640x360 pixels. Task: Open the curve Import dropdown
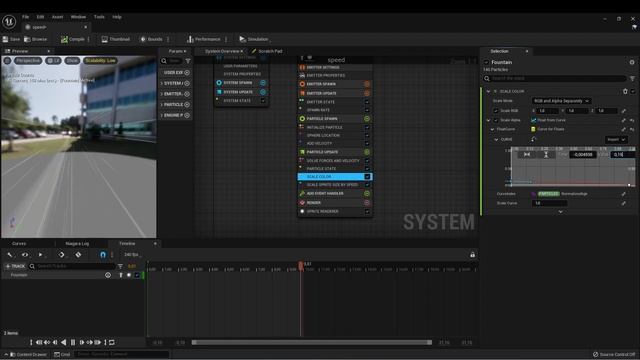(x=616, y=140)
